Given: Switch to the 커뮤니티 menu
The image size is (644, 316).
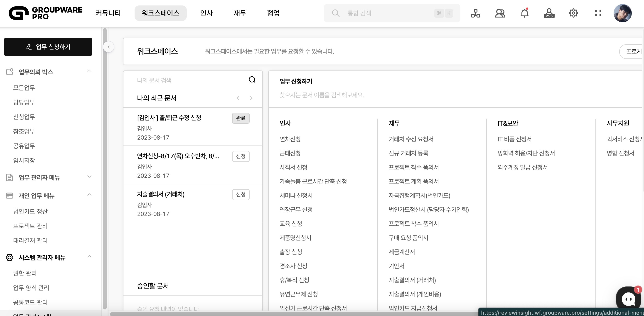Looking at the screenshot, I should point(108,13).
